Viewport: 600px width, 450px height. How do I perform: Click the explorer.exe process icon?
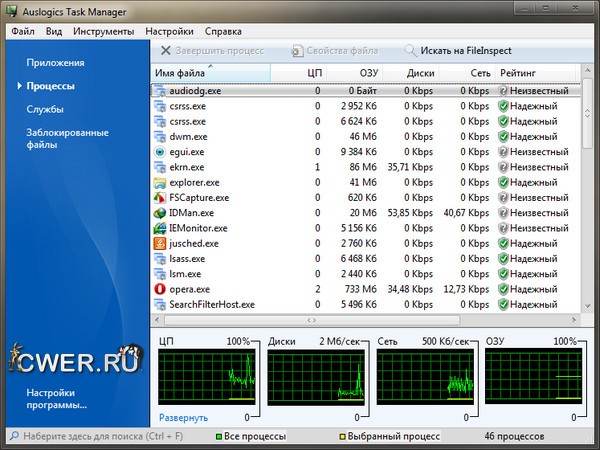click(x=161, y=183)
